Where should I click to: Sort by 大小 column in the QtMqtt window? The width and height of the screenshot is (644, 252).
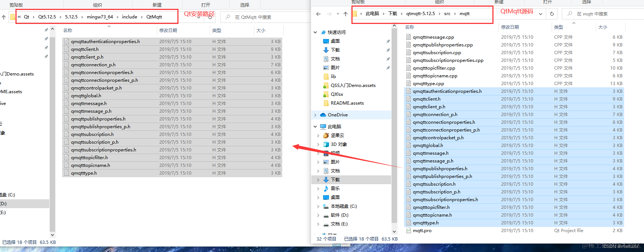(x=261, y=31)
